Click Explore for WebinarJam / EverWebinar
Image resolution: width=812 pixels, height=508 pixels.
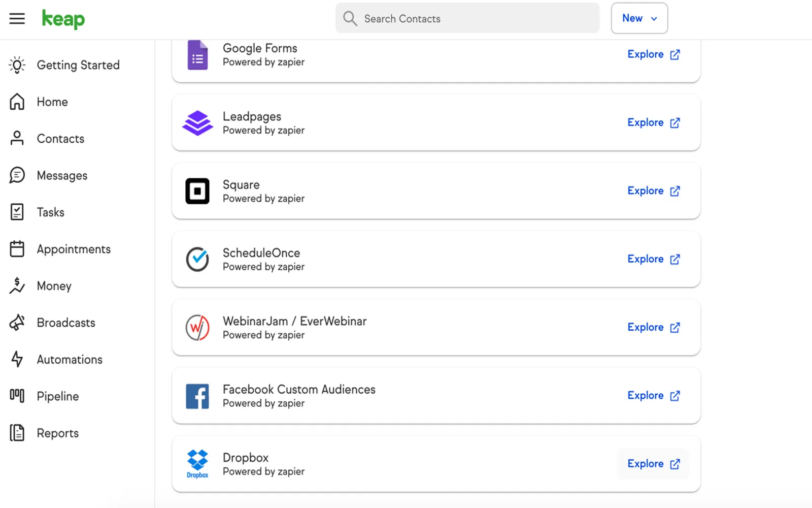click(653, 327)
